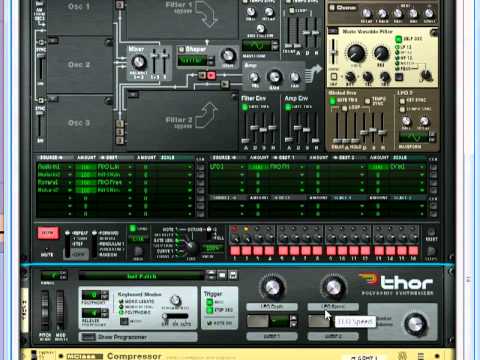Toggle Global Env Loop checkbox
The height and width of the screenshot is (360, 480).
[345, 108]
